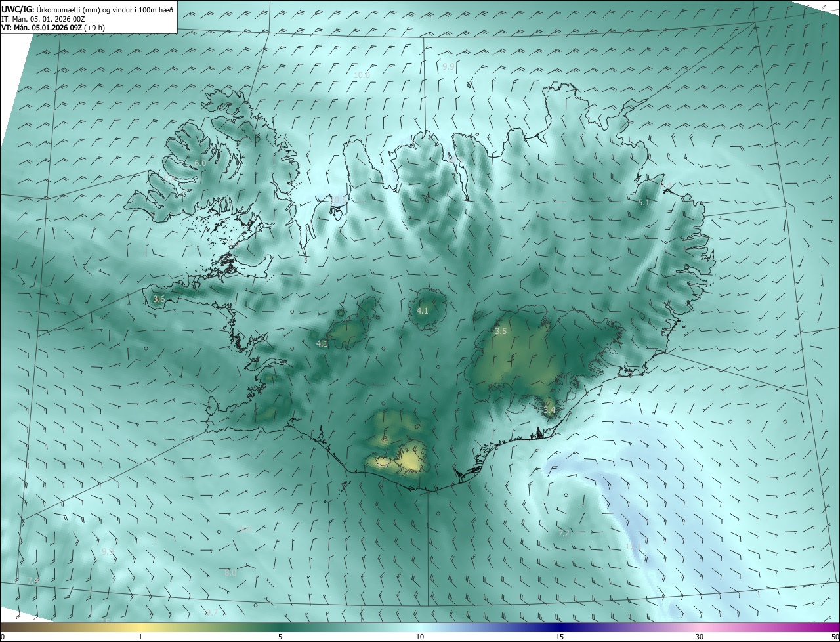The image size is (840, 642).
Task: Click the "8.0" label in the southwest ocean
Action: [x=230, y=572]
